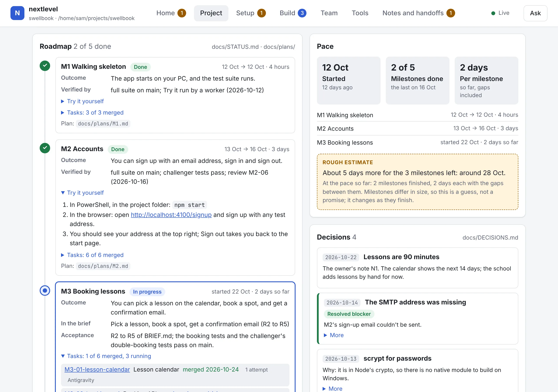The height and width of the screenshot is (392, 558).
Task: Click the 2026-10-22 decision date tag
Action: coord(341,257)
